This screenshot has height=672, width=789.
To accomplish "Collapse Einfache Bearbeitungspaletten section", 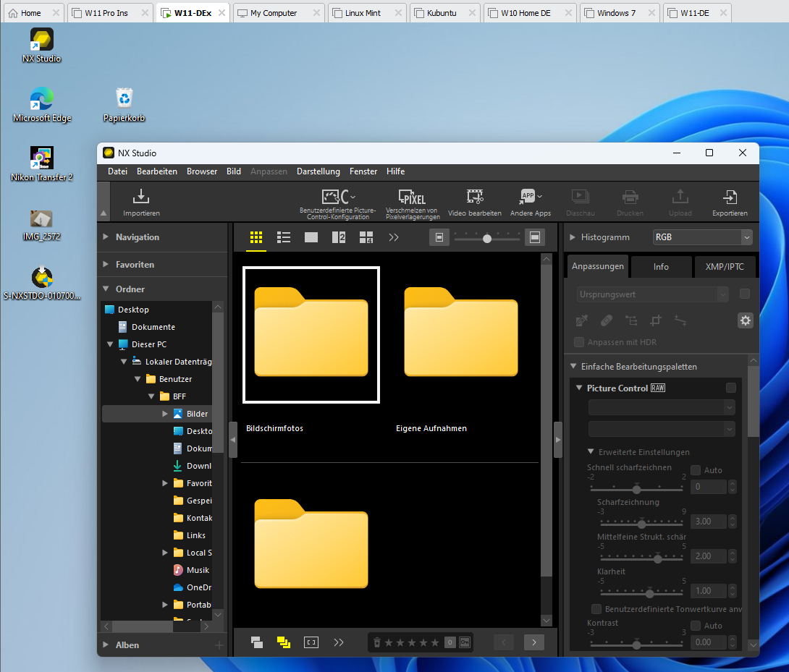I will [573, 366].
